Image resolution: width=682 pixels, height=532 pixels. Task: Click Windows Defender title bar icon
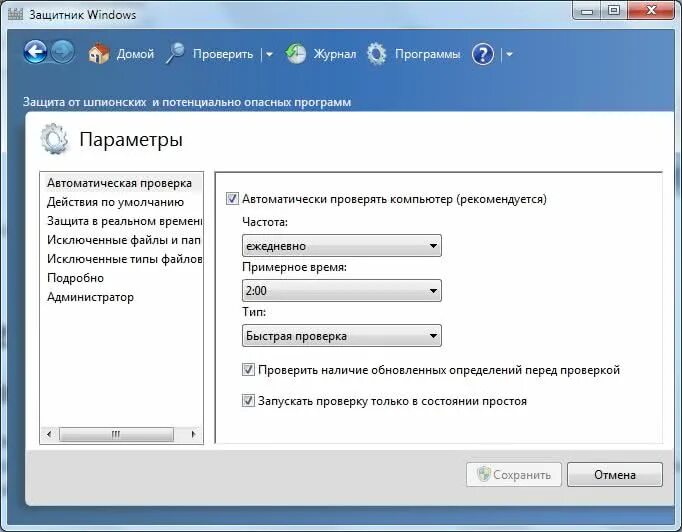point(15,14)
